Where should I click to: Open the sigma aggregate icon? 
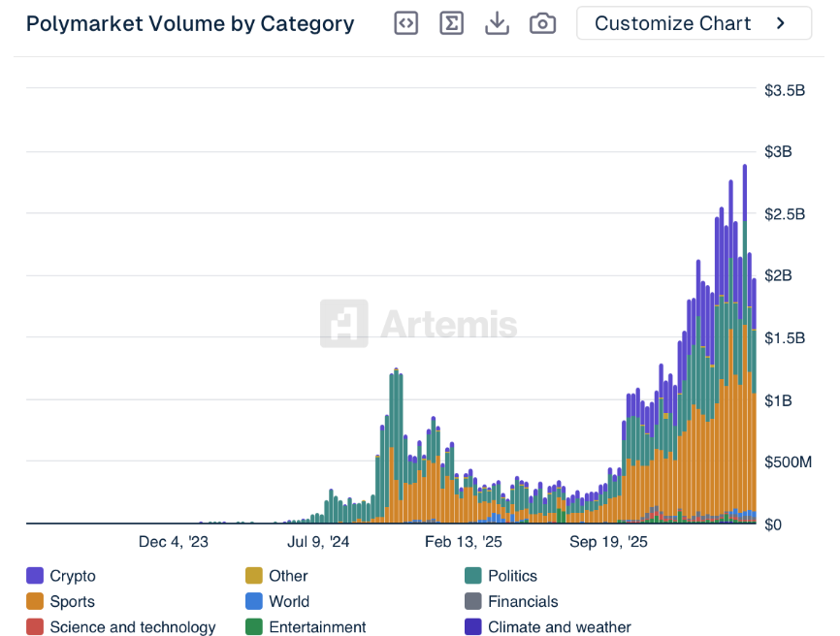click(x=451, y=23)
